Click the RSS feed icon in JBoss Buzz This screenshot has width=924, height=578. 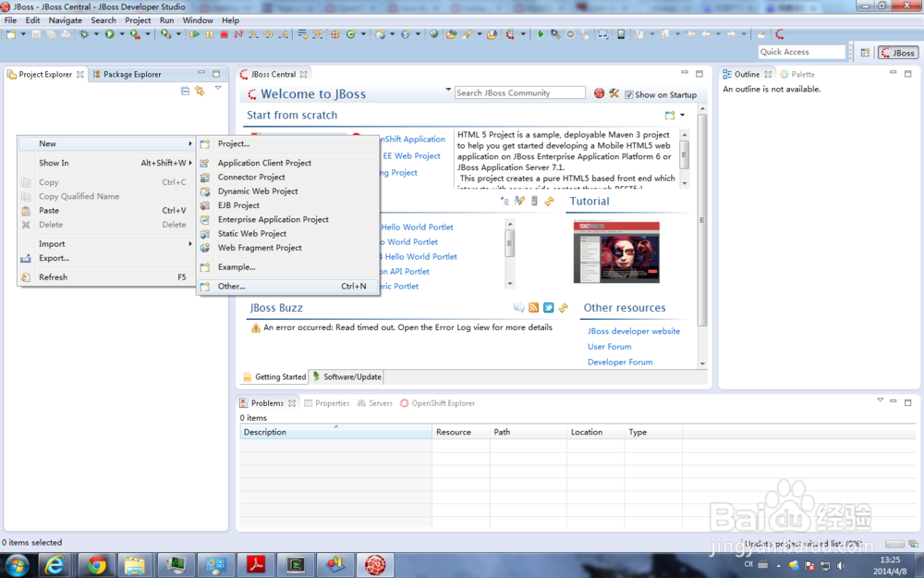[533, 307]
